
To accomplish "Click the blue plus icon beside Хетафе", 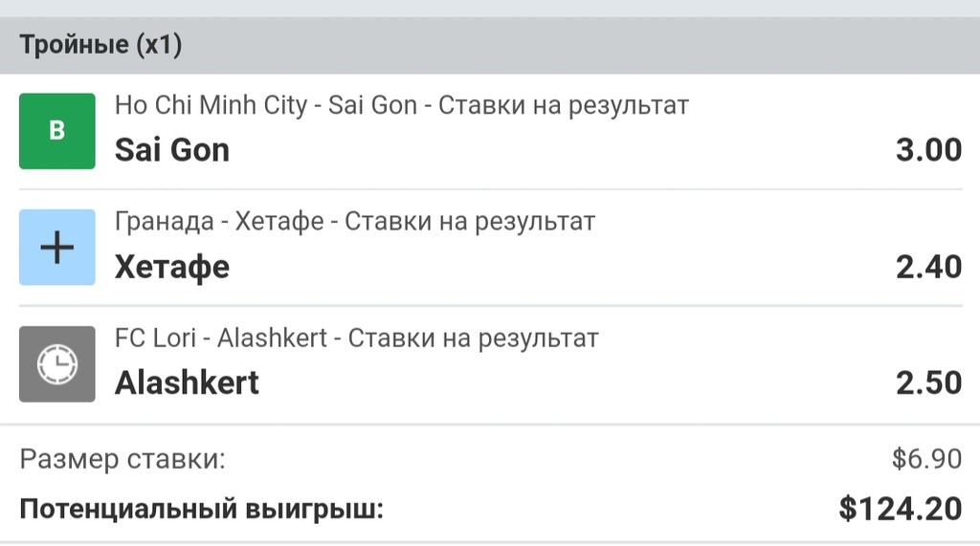I will pyautogui.click(x=57, y=248).
